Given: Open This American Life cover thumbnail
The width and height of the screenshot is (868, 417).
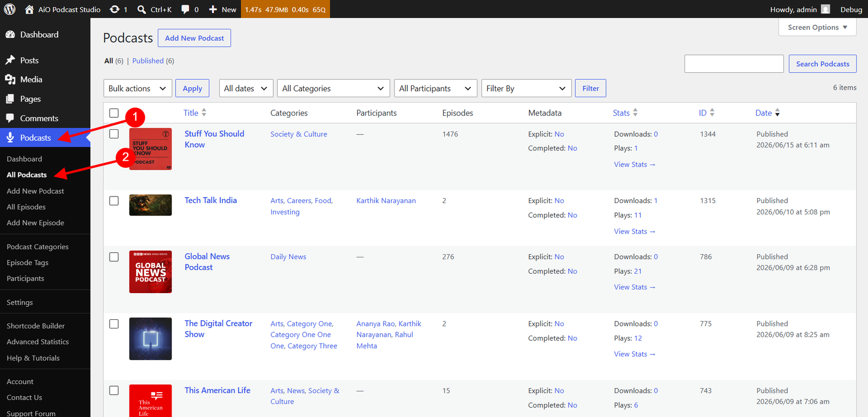Looking at the screenshot, I should click(x=150, y=401).
